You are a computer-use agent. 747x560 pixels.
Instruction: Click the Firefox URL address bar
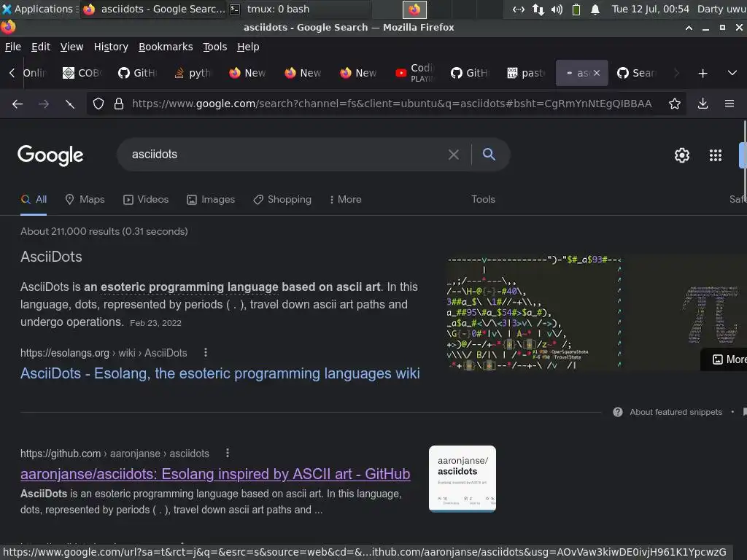[x=392, y=104]
